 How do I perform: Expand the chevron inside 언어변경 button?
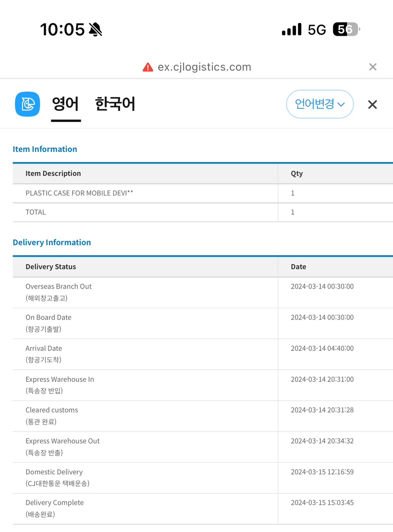341,104
